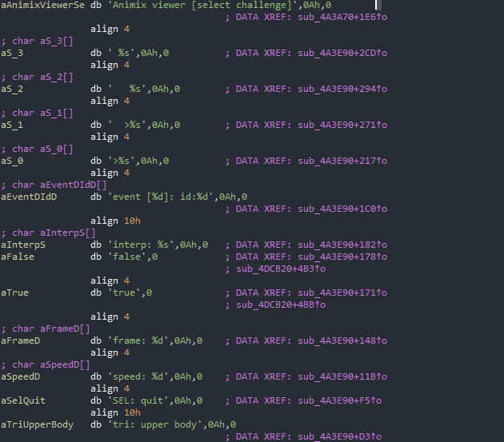Follow xref sub_4A3E90+182
Viewport: 504px width, 442px height.
pyautogui.click(x=342, y=245)
